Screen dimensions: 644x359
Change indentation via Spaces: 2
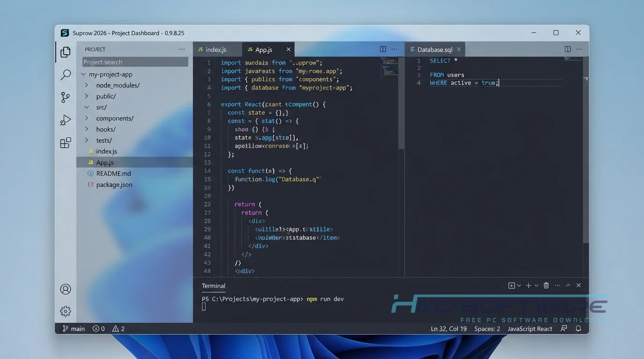point(487,329)
